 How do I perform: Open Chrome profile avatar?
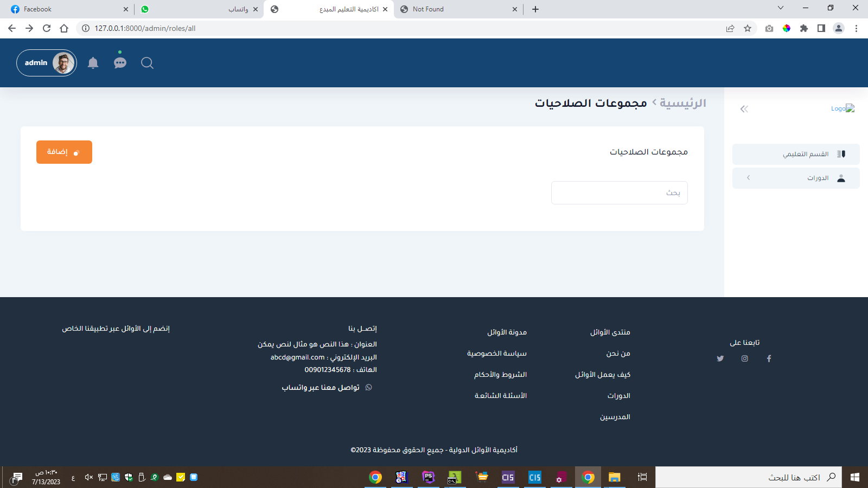[839, 28]
